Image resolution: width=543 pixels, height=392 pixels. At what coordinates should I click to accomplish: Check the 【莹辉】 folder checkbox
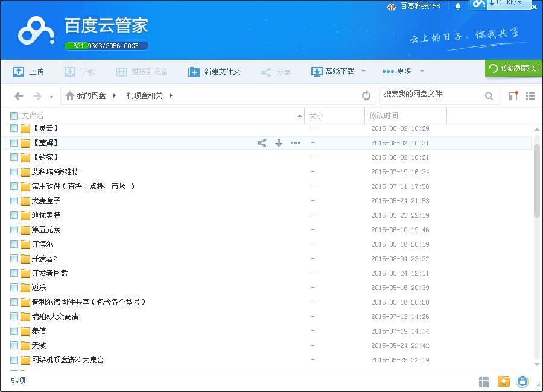tap(14, 143)
